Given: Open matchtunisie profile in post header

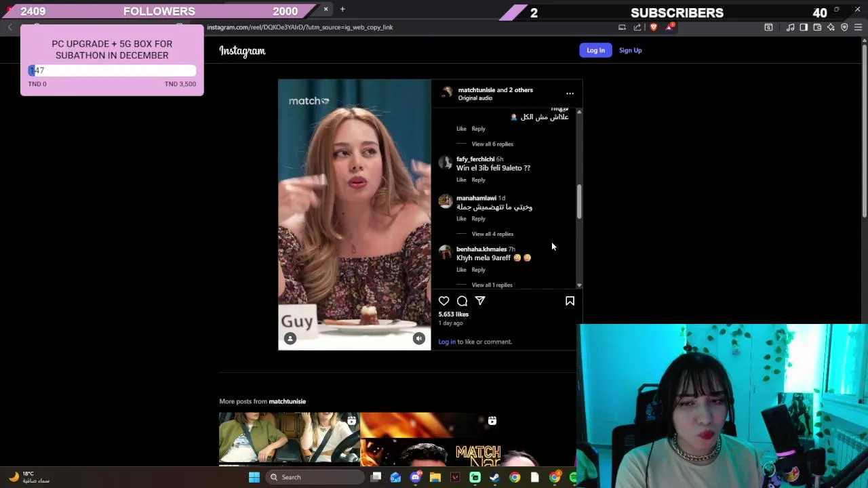Looking at the screenshot, I should pos(476,89).
